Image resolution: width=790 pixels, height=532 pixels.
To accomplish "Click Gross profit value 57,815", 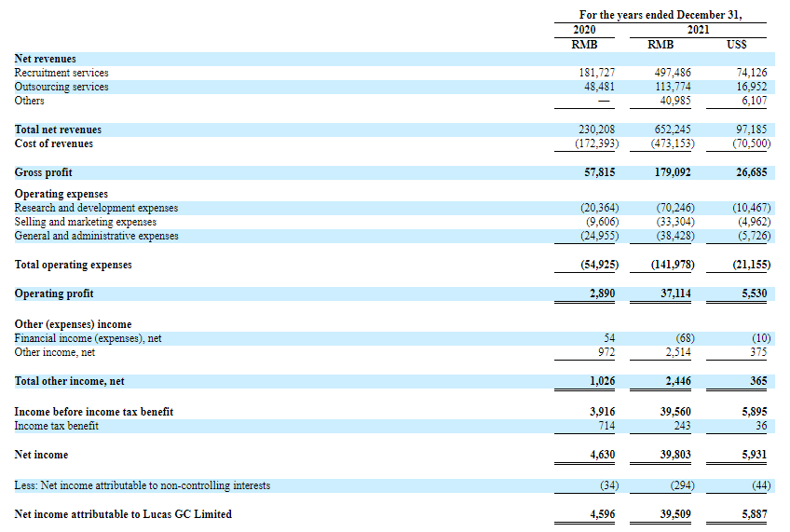I will (600, 172).
